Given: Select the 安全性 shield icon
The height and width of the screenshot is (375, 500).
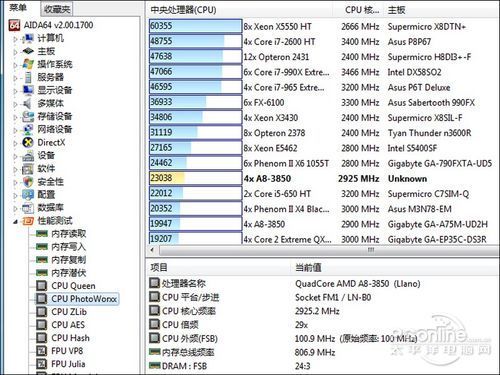Looking at the screenshot, I should click(28, 182).
